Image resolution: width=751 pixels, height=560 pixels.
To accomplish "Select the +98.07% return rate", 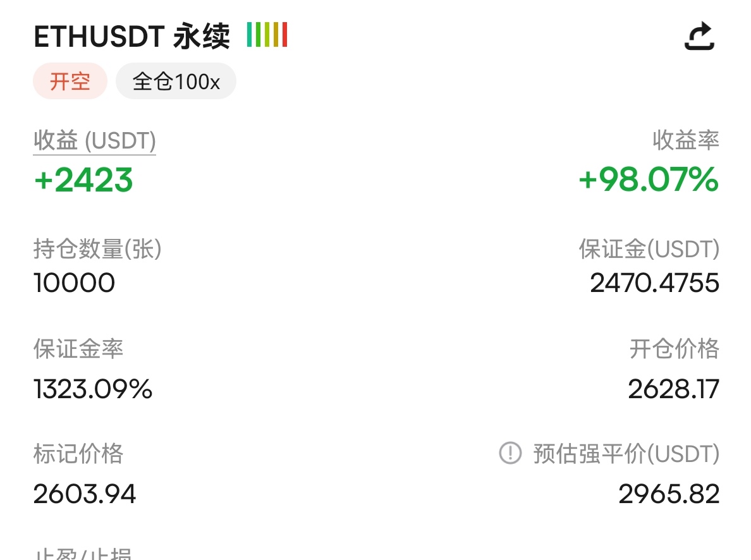I will tap(649, 180).
